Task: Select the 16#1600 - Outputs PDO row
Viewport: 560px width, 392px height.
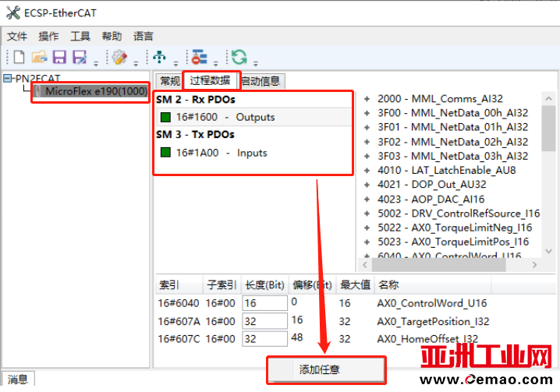Action: point(254,117)
